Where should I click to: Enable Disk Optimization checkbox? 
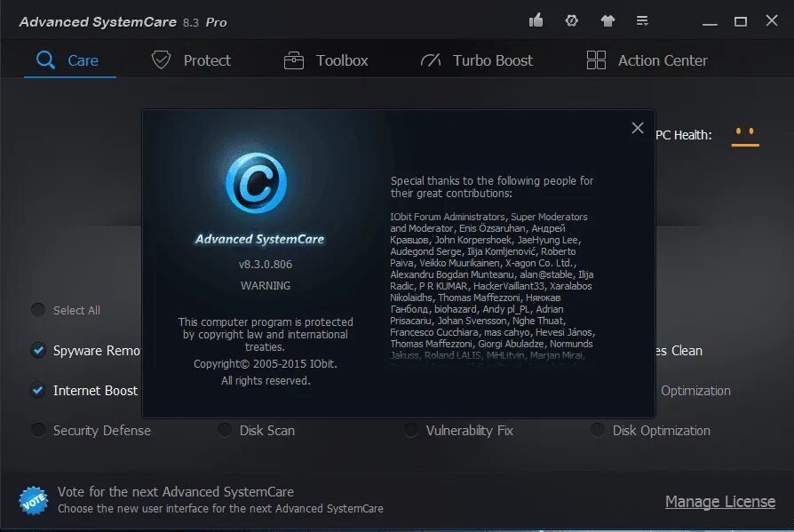(x=598, y=430)
